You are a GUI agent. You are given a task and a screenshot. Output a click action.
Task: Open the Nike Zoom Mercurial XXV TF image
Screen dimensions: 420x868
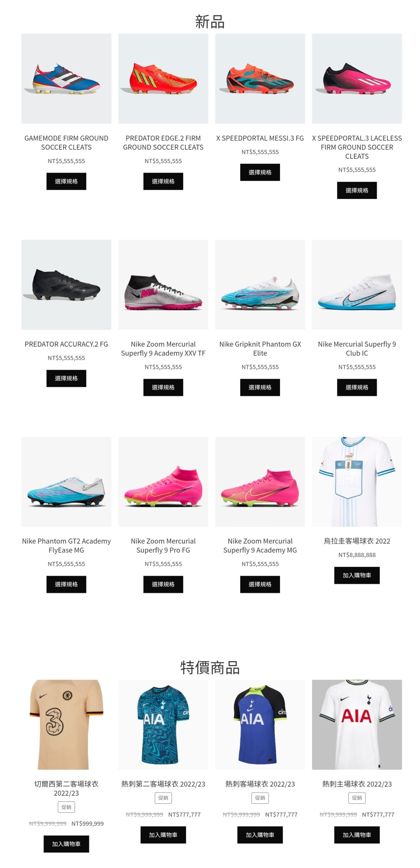coord(163,284)
